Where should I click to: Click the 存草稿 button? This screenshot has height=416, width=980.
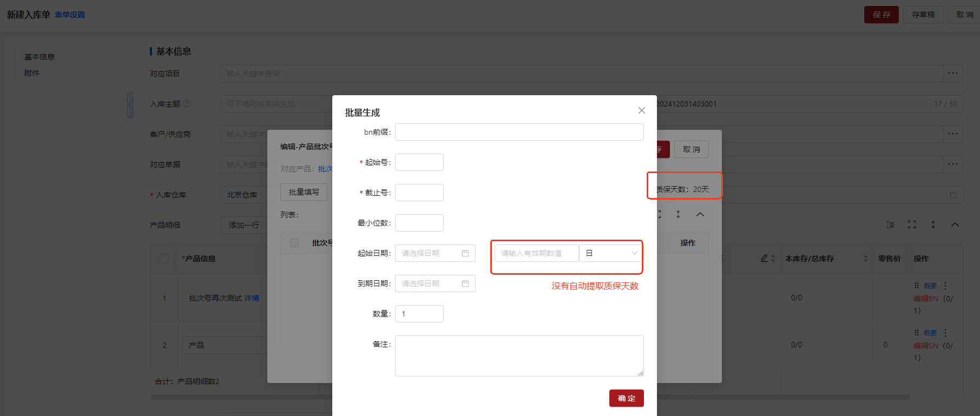pos(923,15)
